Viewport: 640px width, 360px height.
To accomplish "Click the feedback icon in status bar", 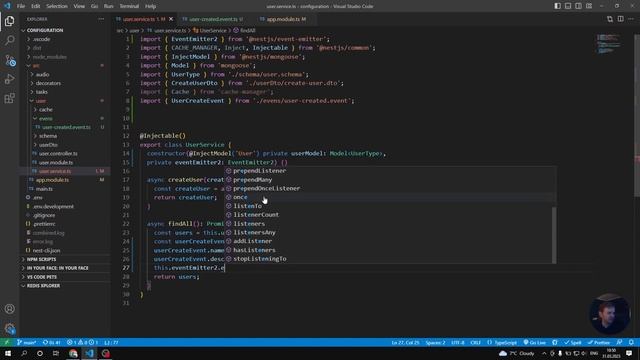I will pos(620,342).
